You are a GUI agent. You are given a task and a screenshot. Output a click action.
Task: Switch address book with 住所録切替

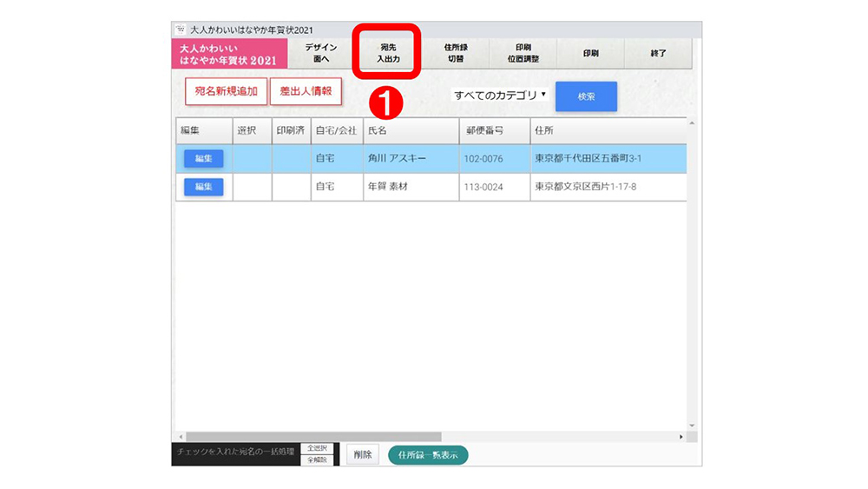[455, 54]
